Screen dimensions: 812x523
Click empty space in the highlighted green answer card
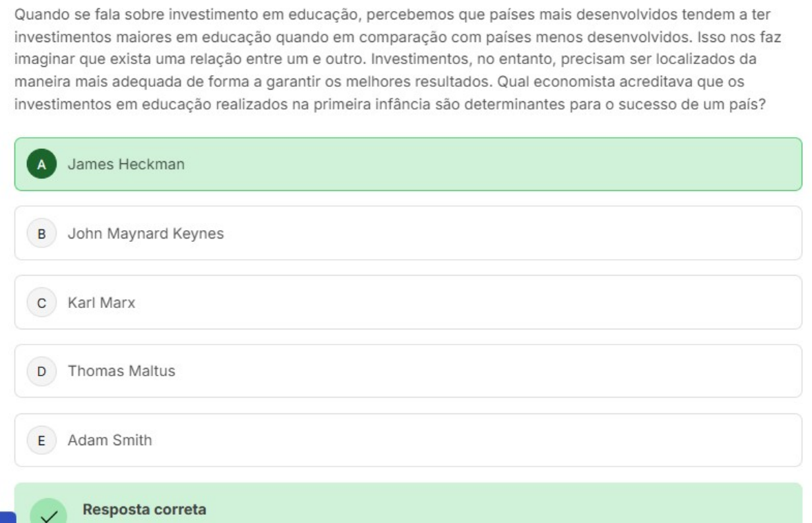(x=483, y=165)
